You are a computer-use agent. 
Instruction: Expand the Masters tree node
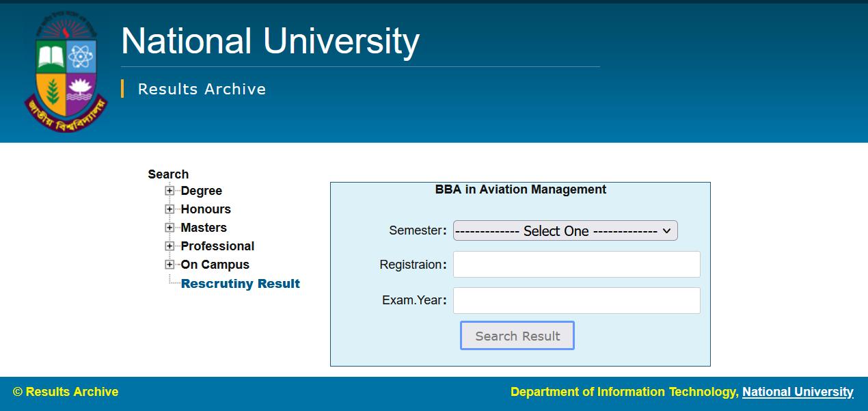coord(169,228)
